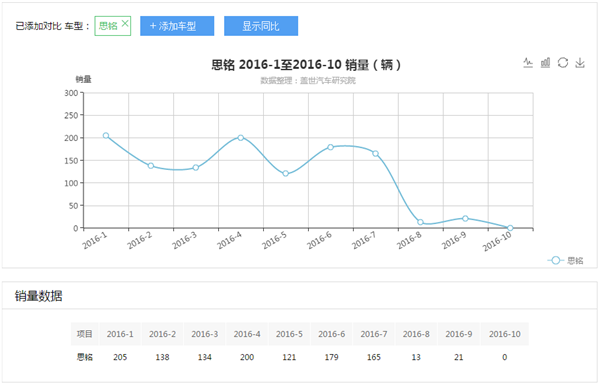Click the 显示同比 button
The image size is (600, 385).
261,26
